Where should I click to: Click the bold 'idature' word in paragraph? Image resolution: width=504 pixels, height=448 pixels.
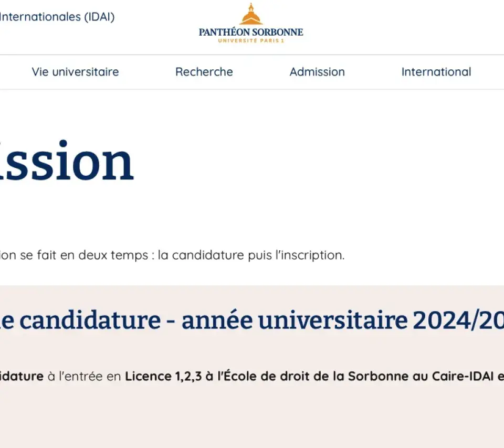[x=22, y=376]
